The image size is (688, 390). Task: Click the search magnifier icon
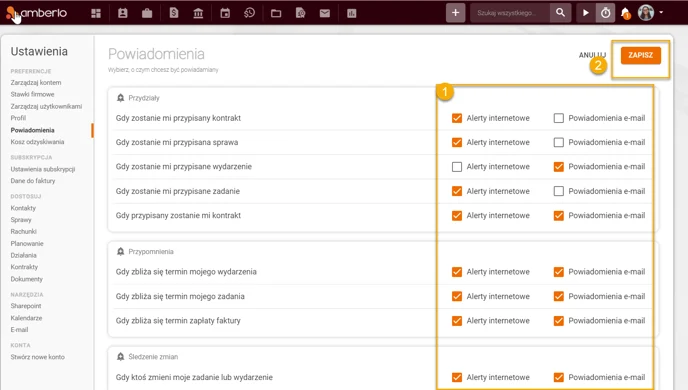(x=560, y=13)
